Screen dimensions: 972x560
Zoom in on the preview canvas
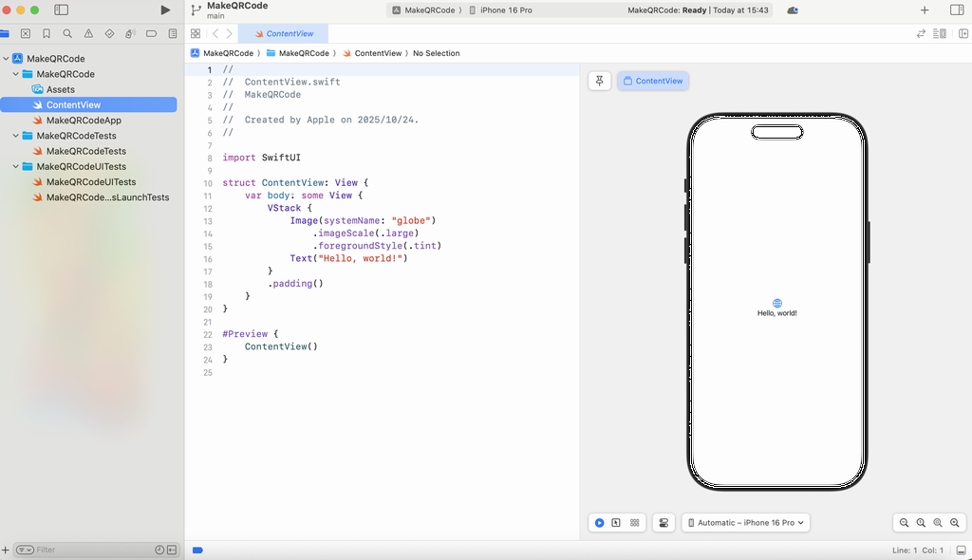click(955, 523)
